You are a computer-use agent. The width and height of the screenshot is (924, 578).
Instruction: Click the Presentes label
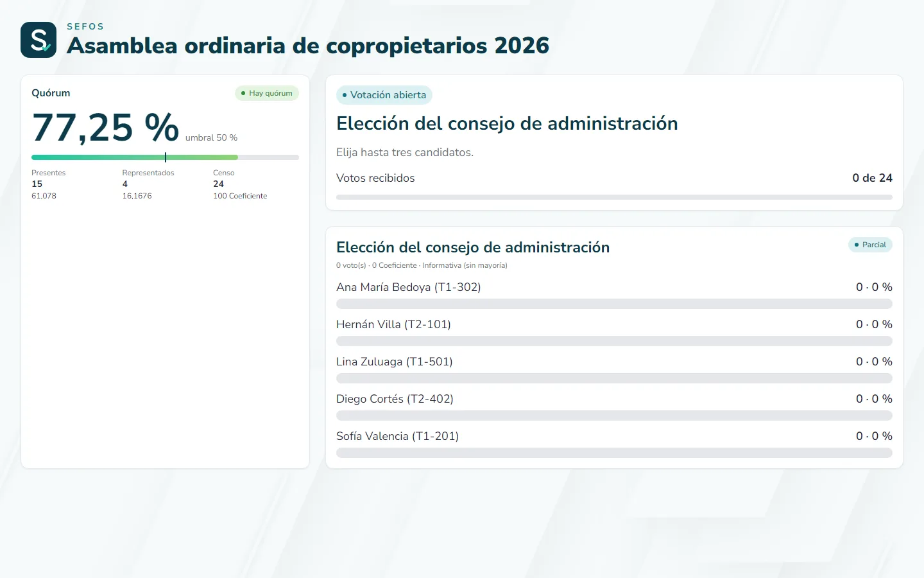tap(49, 173)
